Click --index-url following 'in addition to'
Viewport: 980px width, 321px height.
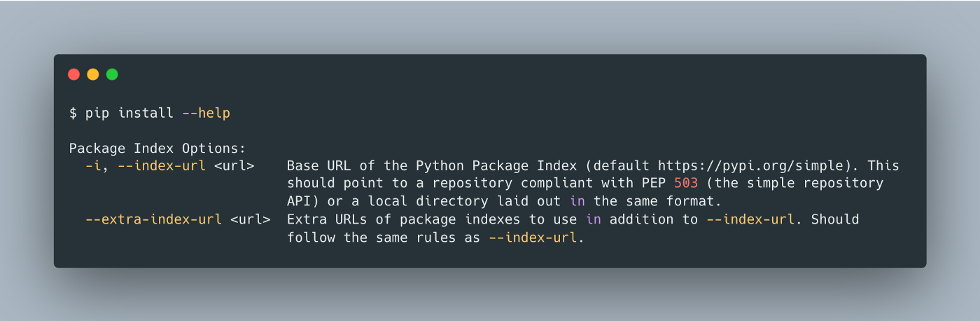click(x=750, y=219)
